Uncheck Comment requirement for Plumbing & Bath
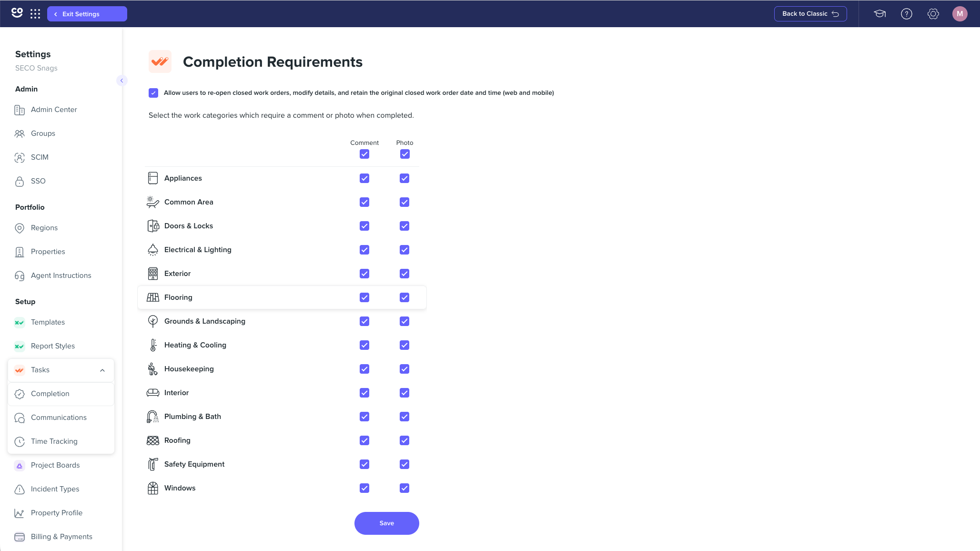This screenshot has height=551, width=980. coord(364,417)
